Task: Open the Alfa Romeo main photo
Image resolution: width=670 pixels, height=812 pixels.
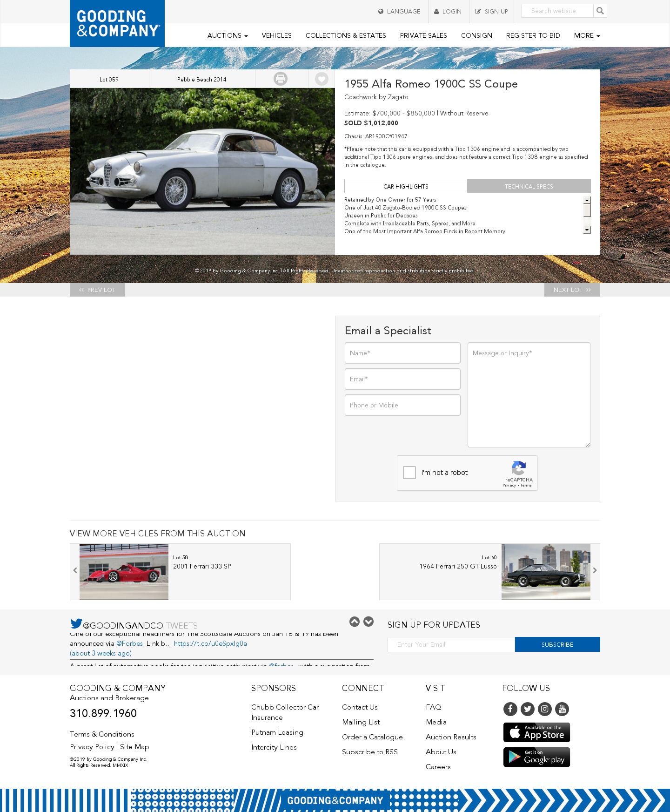Action: 202,171
